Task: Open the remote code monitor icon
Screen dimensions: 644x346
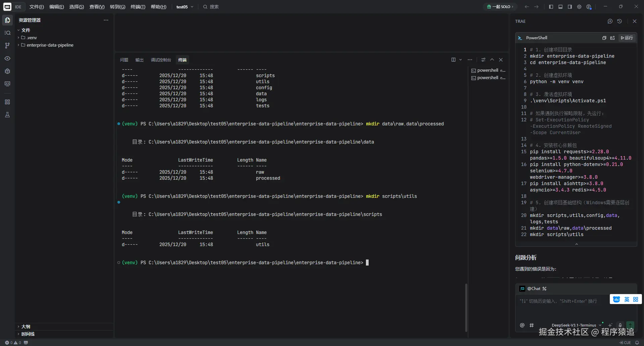Action: tap(7, 84)
